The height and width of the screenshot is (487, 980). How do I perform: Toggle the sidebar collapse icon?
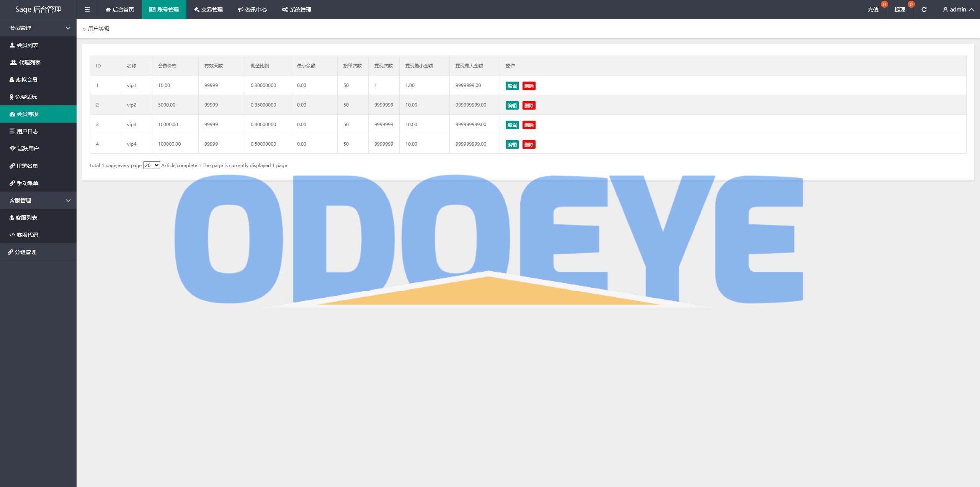(x=87, y=10)
